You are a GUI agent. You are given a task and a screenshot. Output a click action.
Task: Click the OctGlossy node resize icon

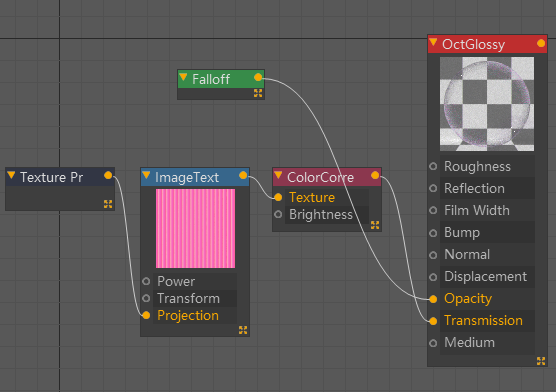(x=541, y=361)
